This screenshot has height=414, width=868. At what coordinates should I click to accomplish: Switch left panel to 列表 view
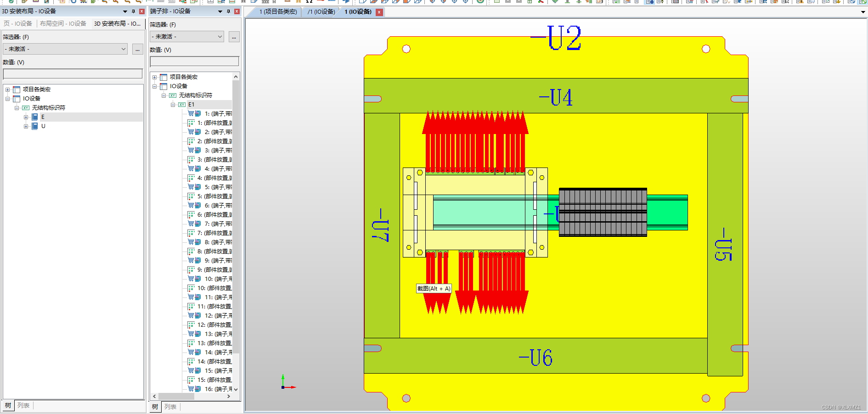[x=23, y=406]
